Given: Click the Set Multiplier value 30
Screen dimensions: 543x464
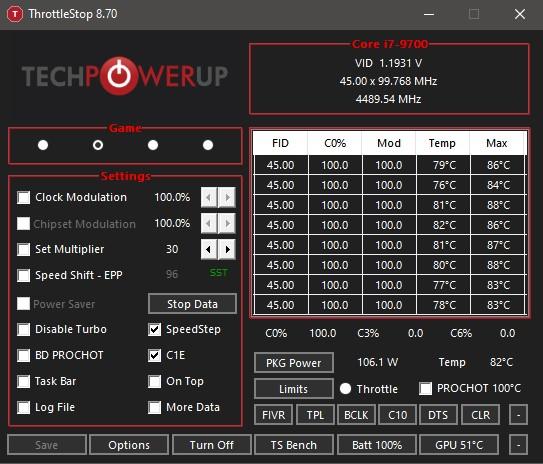Looking at the screenshot, I should tap(172, 249).
